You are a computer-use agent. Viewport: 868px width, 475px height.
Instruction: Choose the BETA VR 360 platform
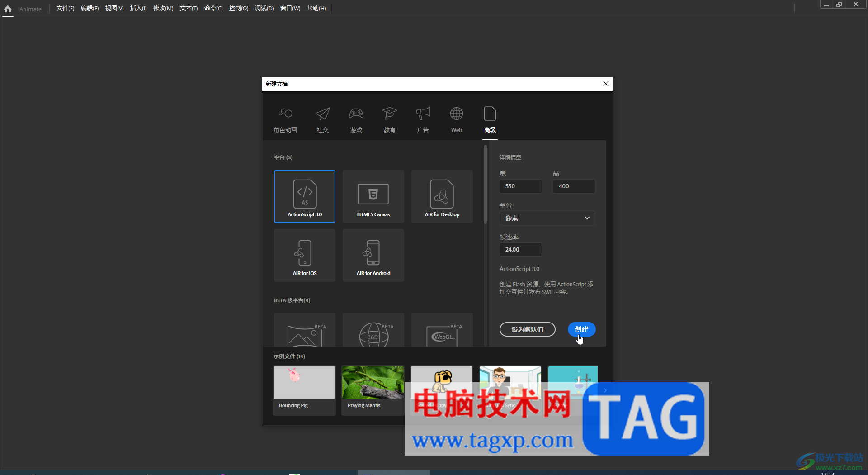373,330
